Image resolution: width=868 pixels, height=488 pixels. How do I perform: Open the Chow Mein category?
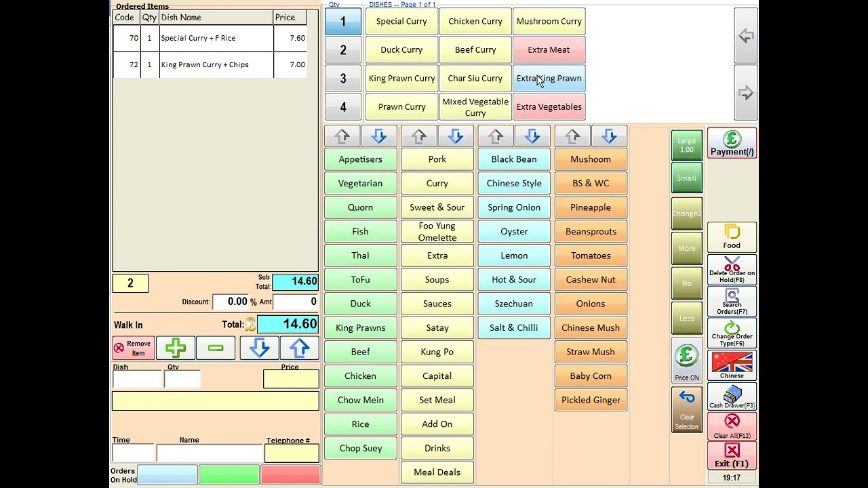360,400
